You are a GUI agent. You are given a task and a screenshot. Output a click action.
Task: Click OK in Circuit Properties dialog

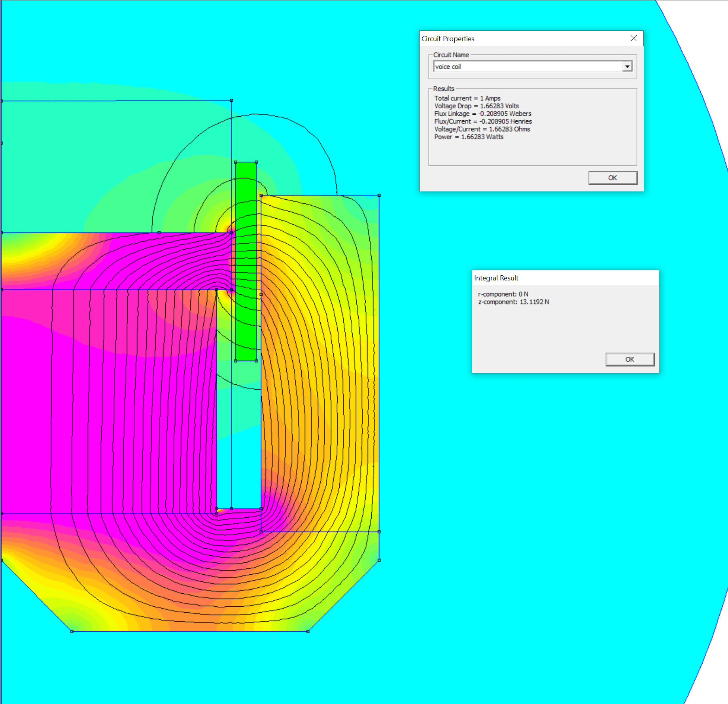613,178
